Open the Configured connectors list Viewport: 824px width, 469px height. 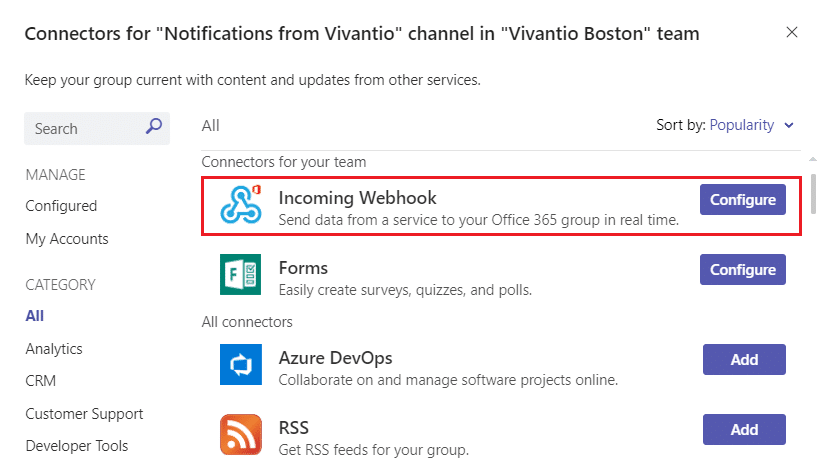point(61,206)
